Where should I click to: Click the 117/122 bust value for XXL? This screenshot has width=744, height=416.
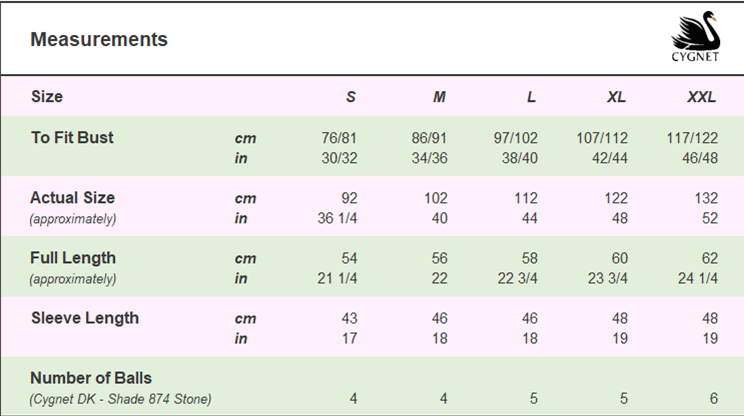click(692, 138)
